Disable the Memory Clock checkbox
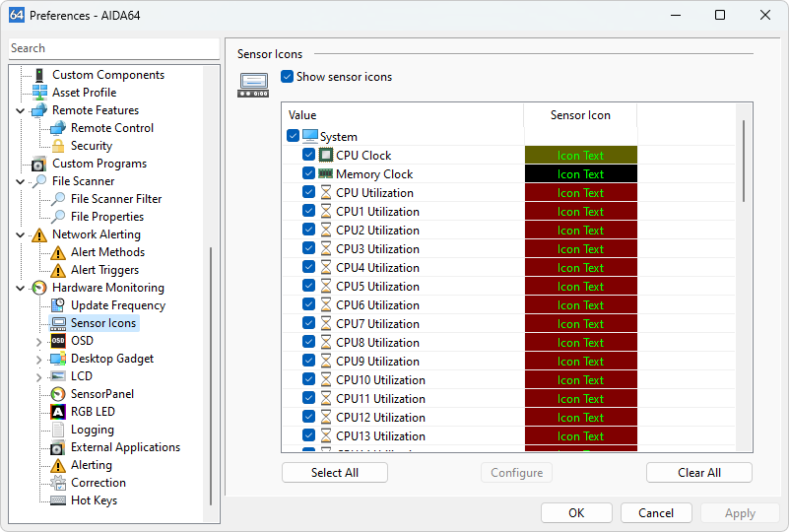The image size is (789, 532). click(x=309, y=174)
